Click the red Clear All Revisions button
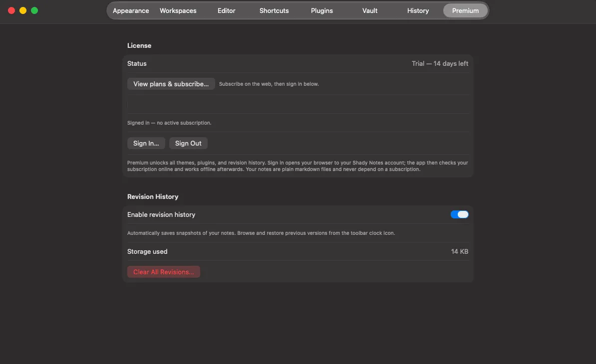 click(163, 272)
